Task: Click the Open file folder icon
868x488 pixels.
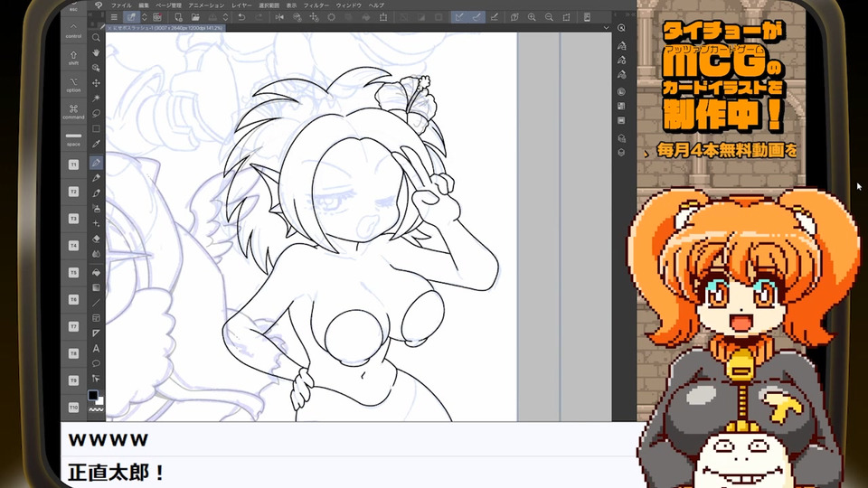Action: [195, 17]
